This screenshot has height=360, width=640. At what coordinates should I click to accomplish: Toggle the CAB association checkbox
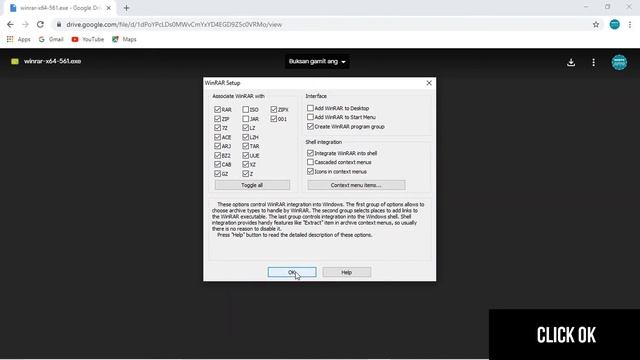pyautogui.click(x=217, y=164)
